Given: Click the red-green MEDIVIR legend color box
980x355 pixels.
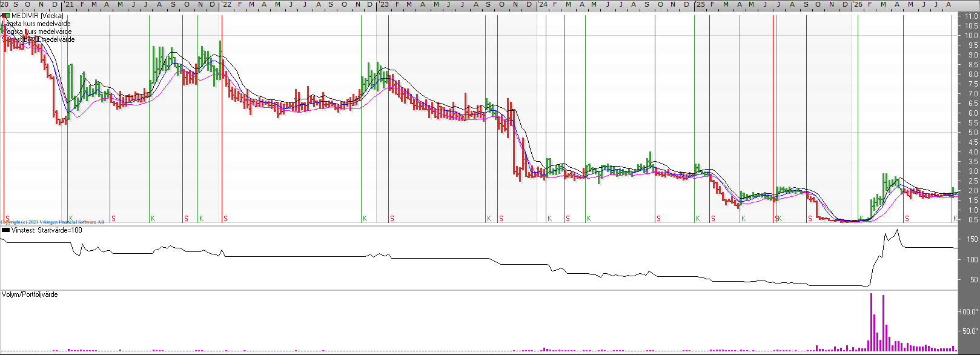Looking at the screenshot, I should 5,16.
